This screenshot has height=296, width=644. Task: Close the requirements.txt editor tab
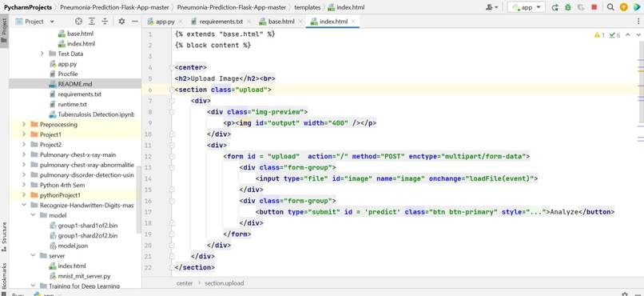[x=249, y=22]
